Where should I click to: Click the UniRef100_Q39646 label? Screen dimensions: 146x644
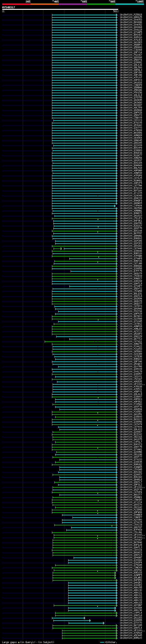click(131, 251)
